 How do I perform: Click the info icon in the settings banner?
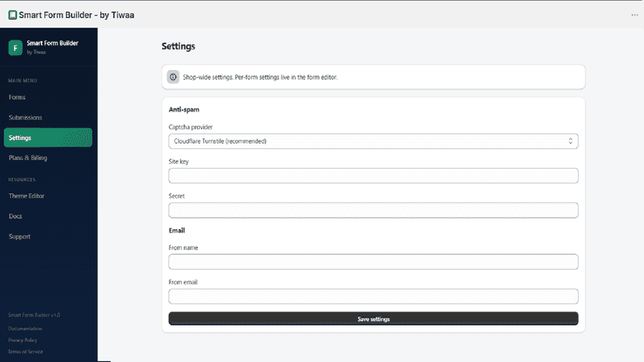tap(173, 77)
